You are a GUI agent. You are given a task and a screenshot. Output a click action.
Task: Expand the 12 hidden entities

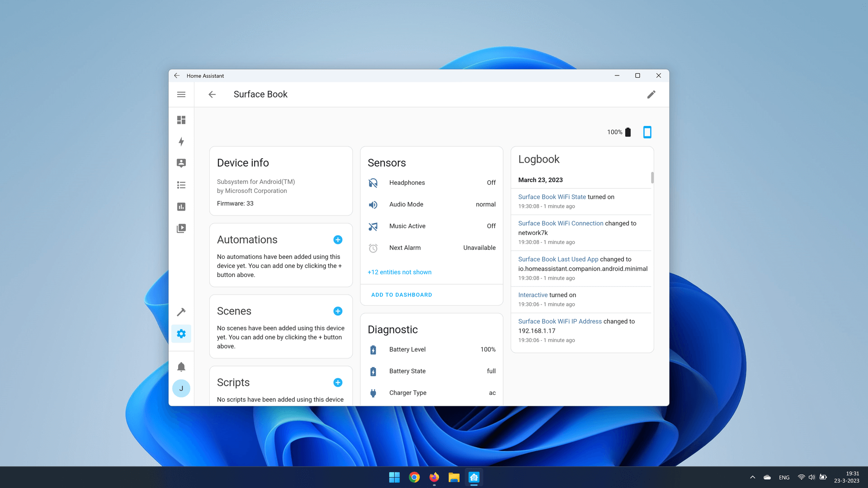[x=400, y=272]
